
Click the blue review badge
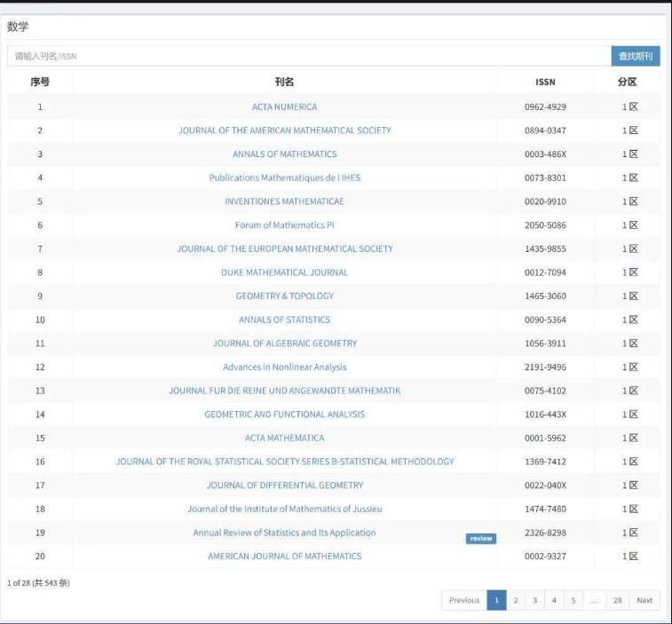480,539
